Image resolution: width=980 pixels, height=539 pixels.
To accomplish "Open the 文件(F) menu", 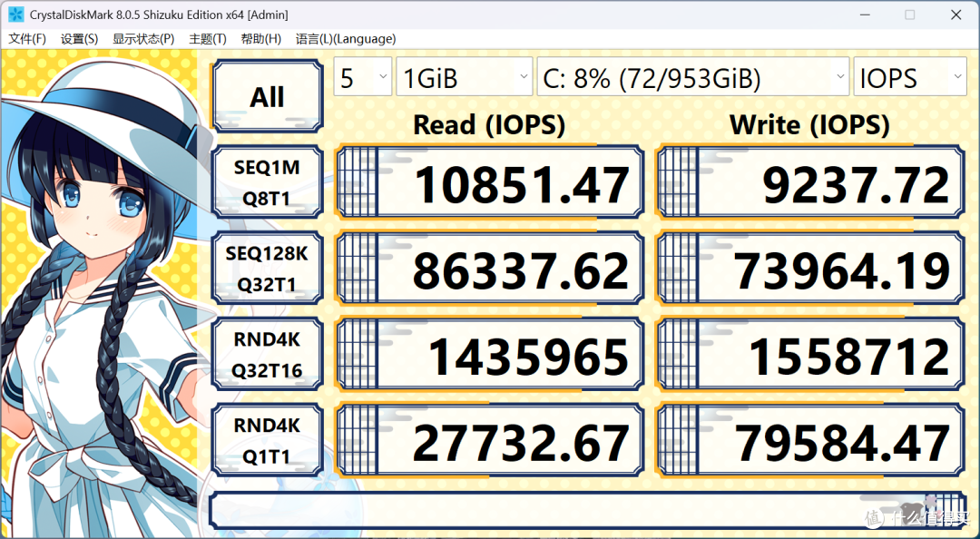I will (x=27, y=39).
